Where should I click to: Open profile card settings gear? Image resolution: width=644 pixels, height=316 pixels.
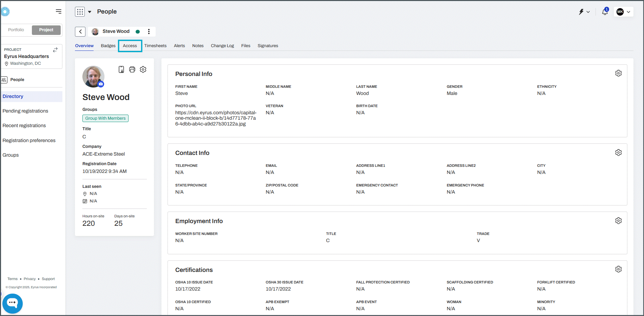pos(143,70)
